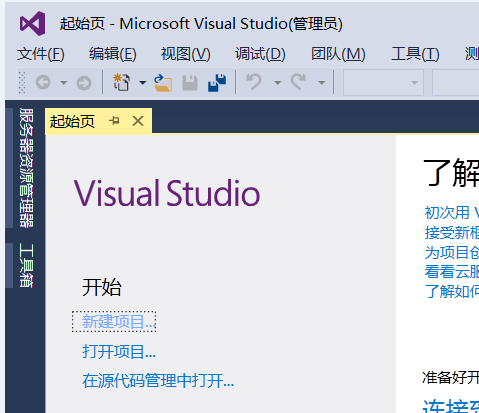This screenshot has height=413, width=479.
Task: Click the 了解如何 link on the right
Action: 451,291
